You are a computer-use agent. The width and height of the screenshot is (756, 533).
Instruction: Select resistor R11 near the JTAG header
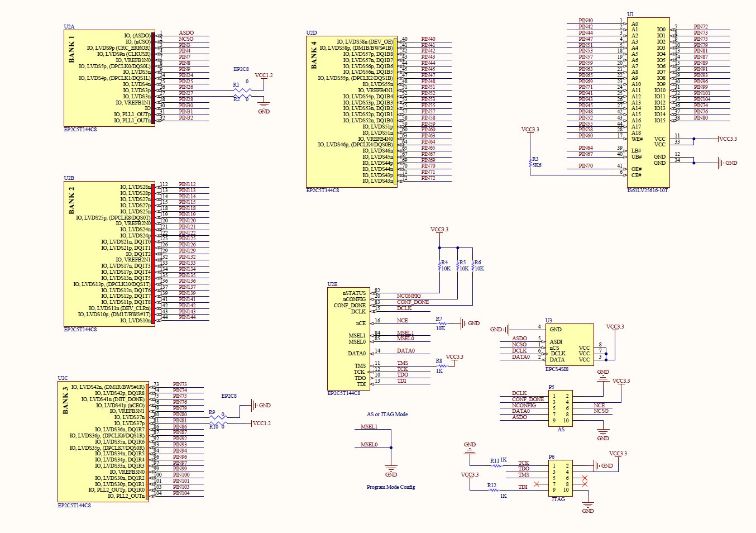(496, 465)
